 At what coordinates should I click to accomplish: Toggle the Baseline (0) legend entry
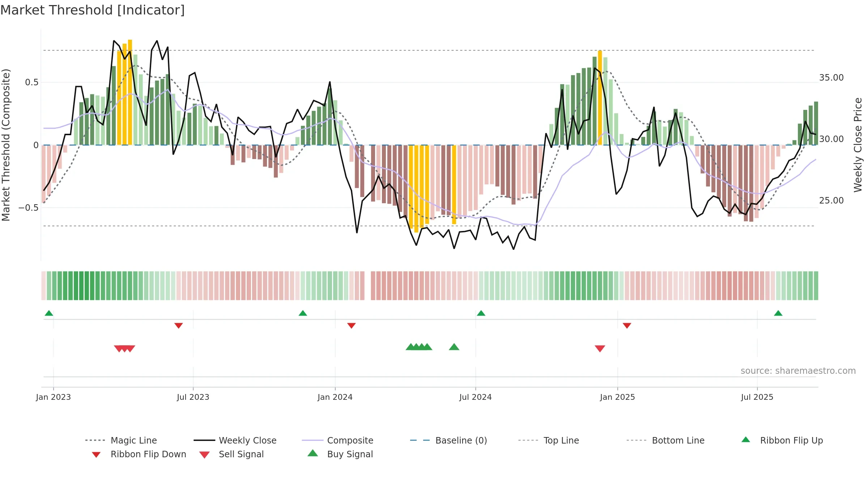point(448,440)
